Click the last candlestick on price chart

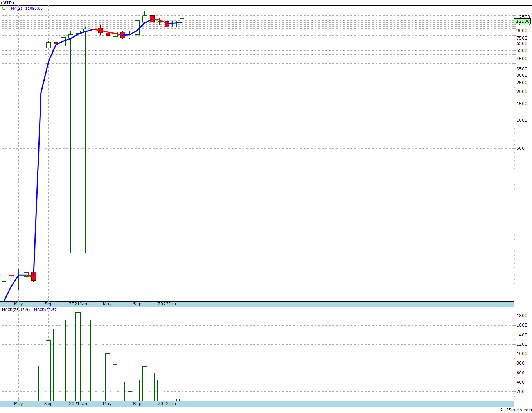[x=182, y=20]
